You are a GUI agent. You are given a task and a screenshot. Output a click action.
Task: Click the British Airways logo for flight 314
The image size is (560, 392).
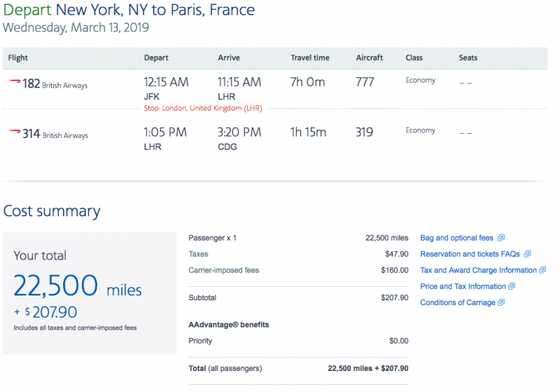pos(15,132)
